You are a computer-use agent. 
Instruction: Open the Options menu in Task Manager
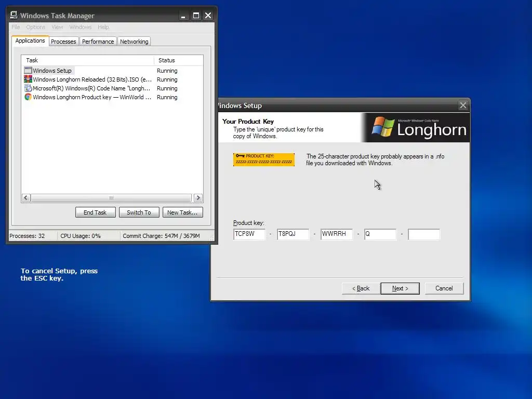[36, 27]
